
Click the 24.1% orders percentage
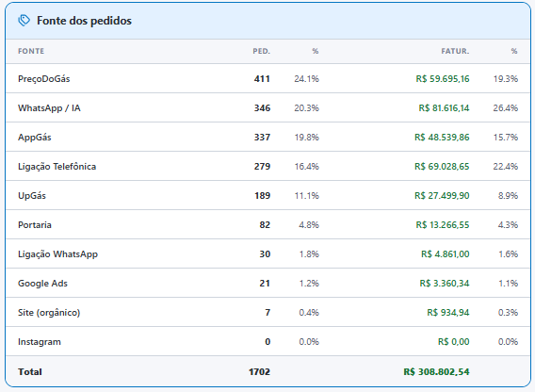point(306,79)
